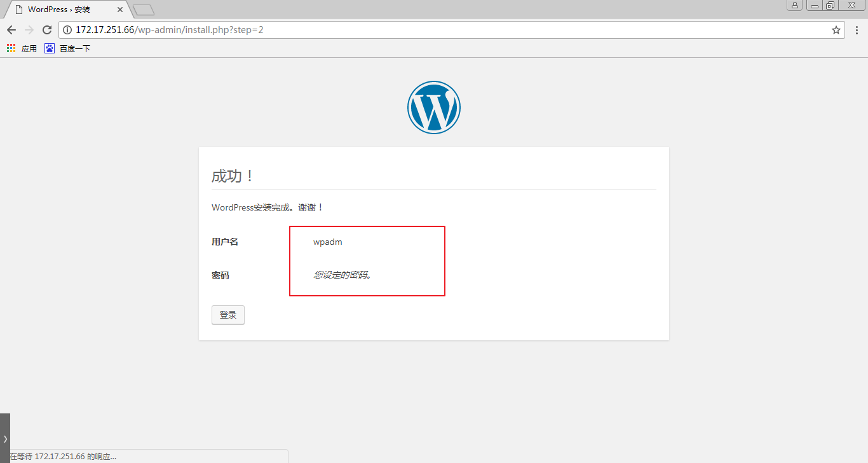Open the 百度一下 bookmark

click(x=67, y=48)
